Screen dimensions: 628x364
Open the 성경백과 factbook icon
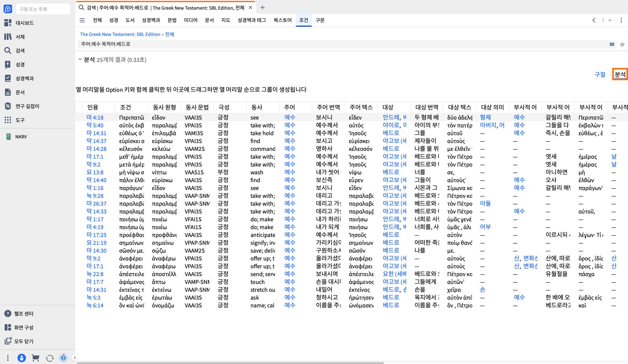point(8,78)
